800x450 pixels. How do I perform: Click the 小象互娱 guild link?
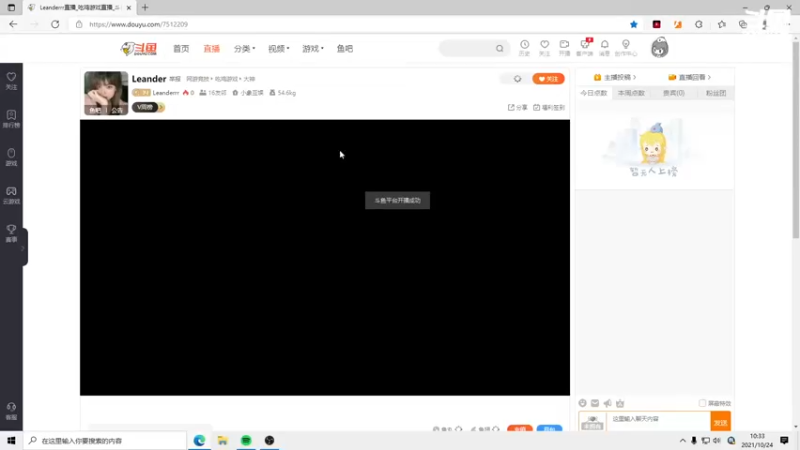[248, 93]
